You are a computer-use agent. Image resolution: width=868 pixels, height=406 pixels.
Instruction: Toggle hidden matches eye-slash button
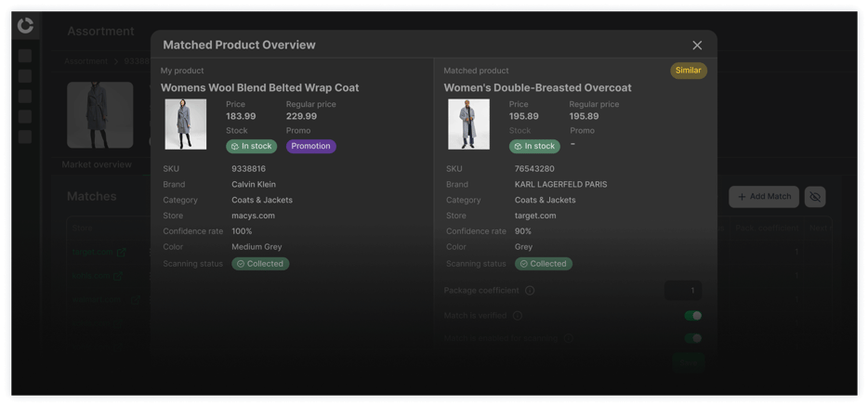click(x=815, y=197)
